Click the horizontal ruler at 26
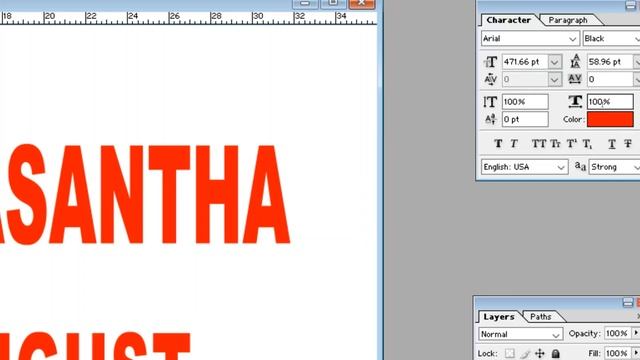This screenshot has height=360, width=640. [x=174, y=17]
